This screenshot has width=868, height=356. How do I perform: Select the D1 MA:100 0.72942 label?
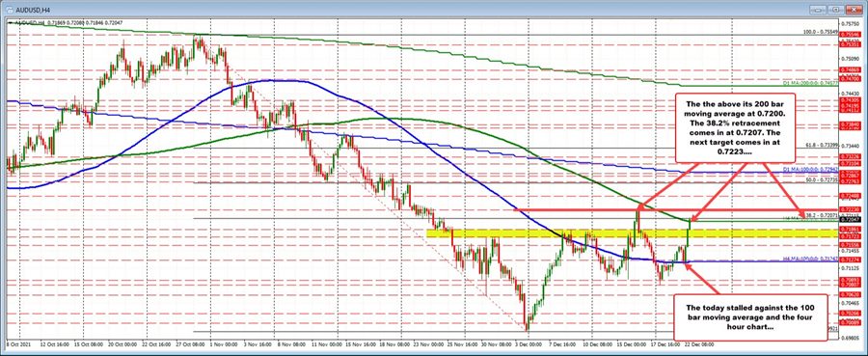[x=810, y=169]
